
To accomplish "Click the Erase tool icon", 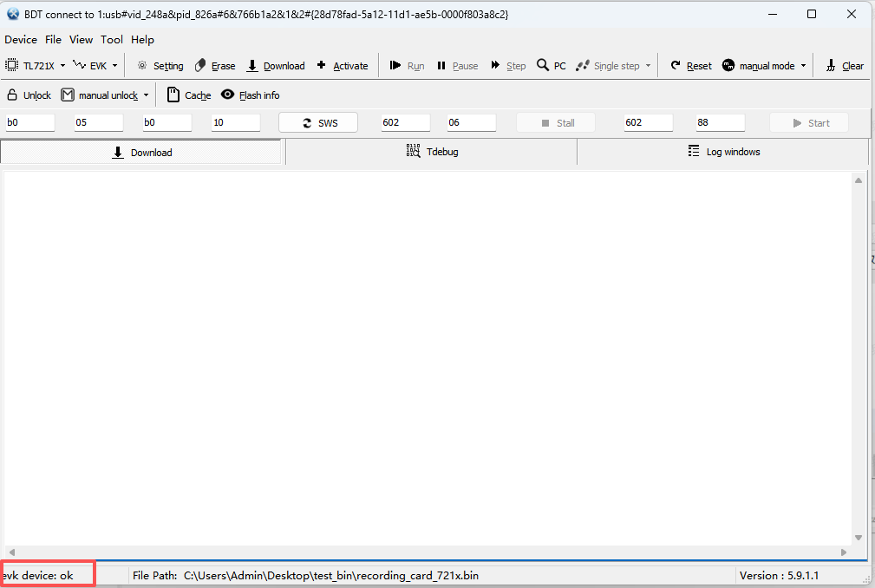I will point(200,65).
